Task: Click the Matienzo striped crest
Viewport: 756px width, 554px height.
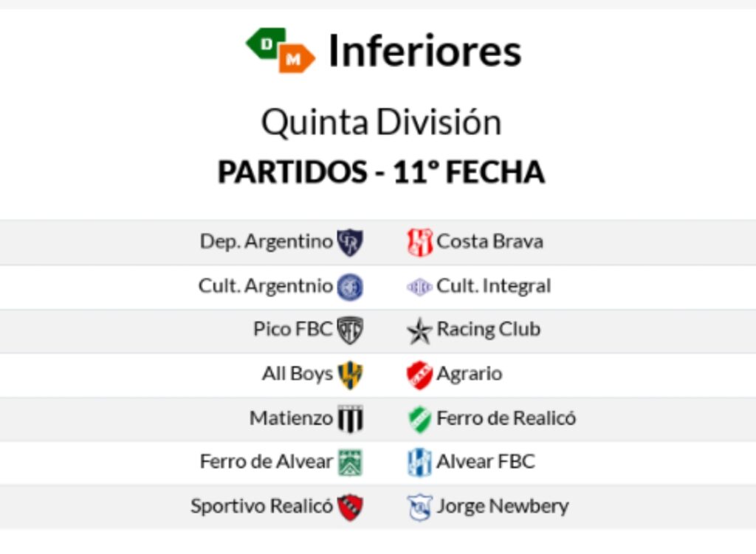Action: tap(349, 419)
